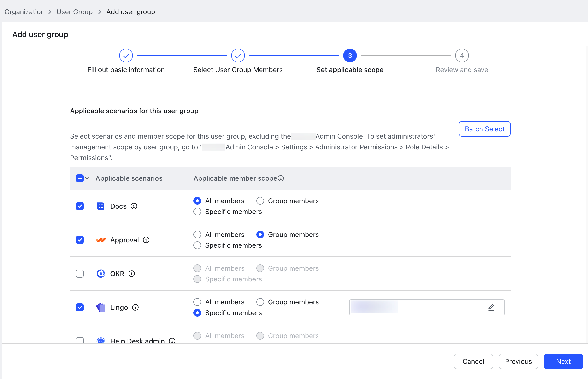Click step 4 Review and save circle
This screenshot has height=379, width=588.
click(462, 56)
